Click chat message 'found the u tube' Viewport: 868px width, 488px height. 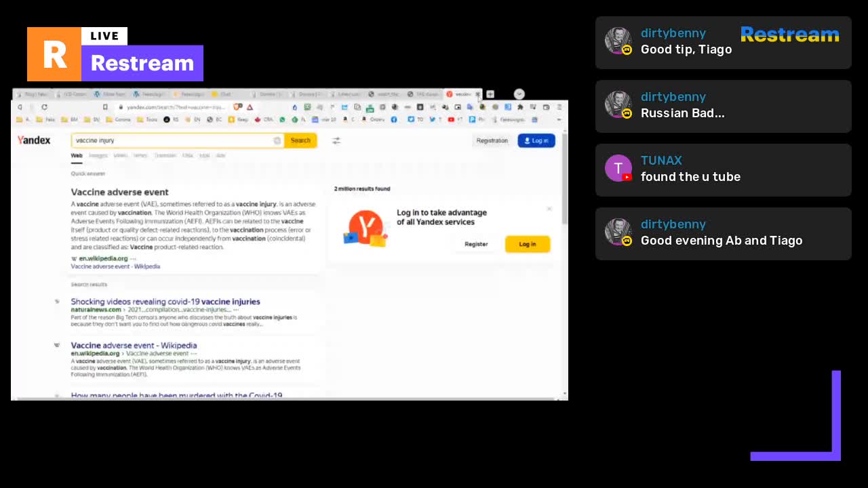(x=690, y=177)
